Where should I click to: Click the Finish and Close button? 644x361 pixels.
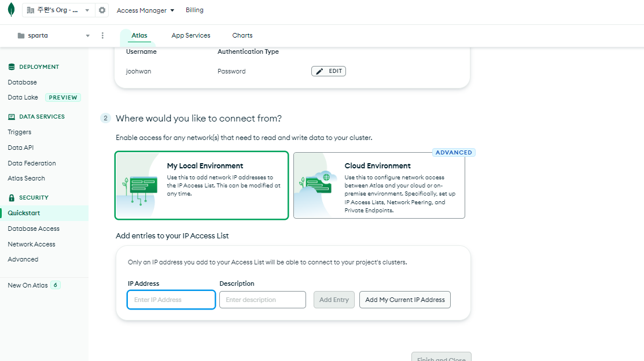click(x=441, y=358)
